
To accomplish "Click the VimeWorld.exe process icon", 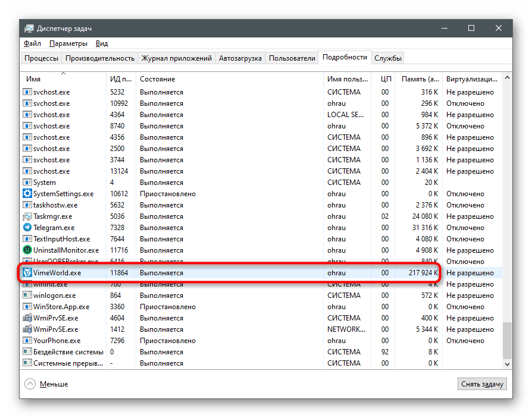I will click(27, 272).
